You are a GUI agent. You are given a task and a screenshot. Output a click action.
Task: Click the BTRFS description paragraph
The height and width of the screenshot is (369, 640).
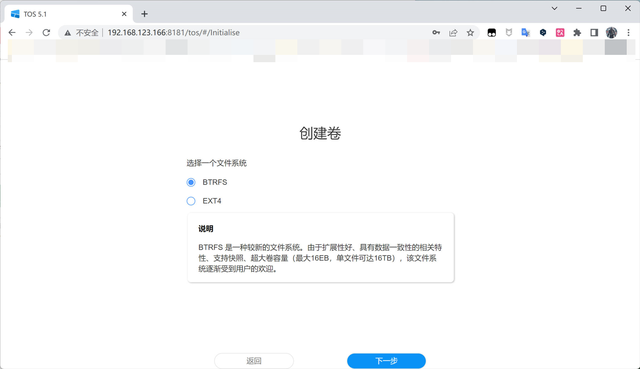pos(320,258)
